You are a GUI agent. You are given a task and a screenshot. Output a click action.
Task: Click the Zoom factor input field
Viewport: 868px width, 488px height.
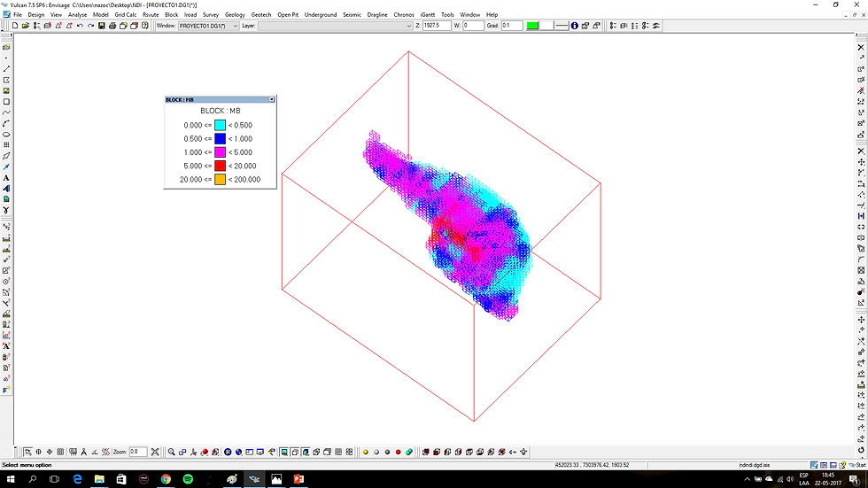138,452
